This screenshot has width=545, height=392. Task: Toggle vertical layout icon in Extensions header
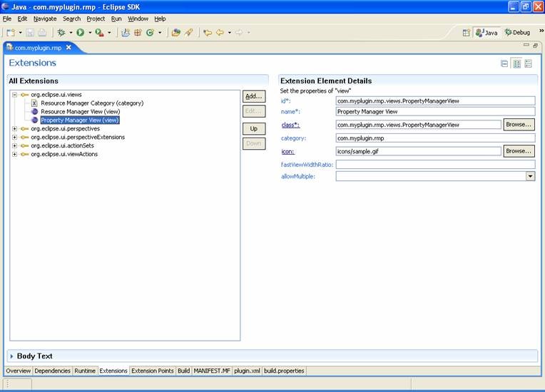[529, 63]
